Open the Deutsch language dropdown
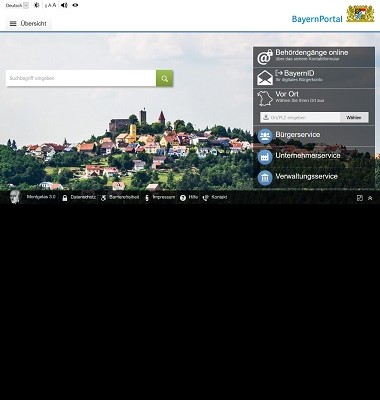 [x=17, y=5]
